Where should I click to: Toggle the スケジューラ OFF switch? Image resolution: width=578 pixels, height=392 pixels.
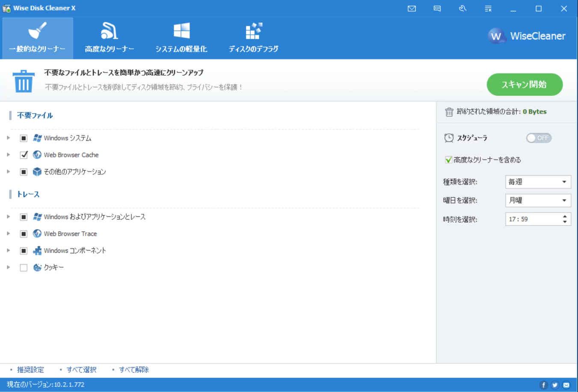tap(538, 138)
